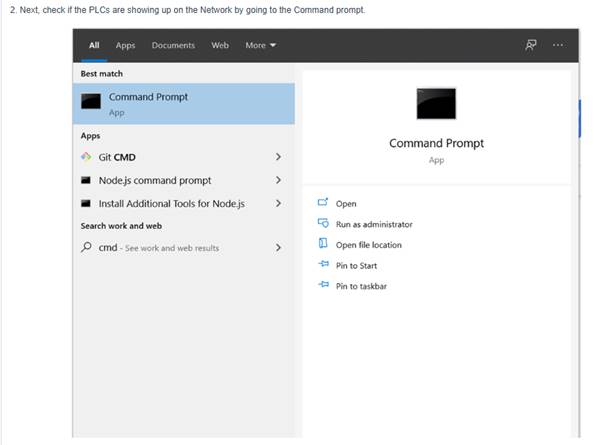This screenshot has height=445, width=605.
Task: Choose Pin to taskbar
Action: point(361,286)
